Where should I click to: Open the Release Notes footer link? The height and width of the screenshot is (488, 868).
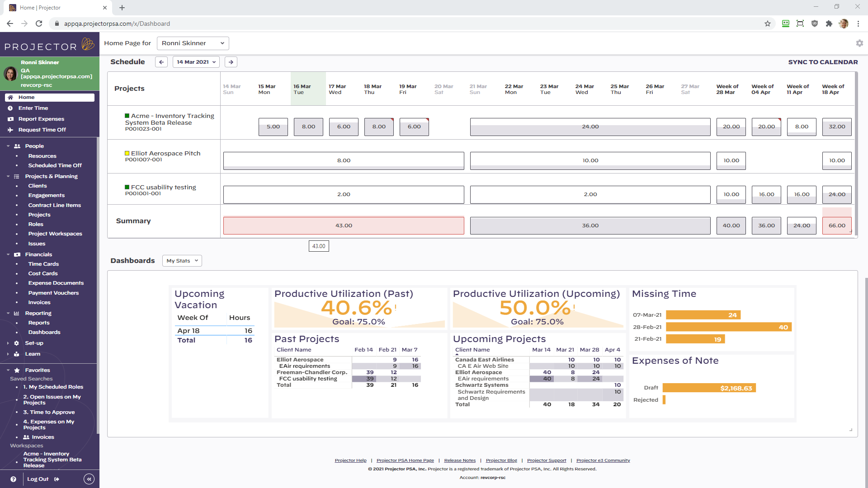(460, 460)
